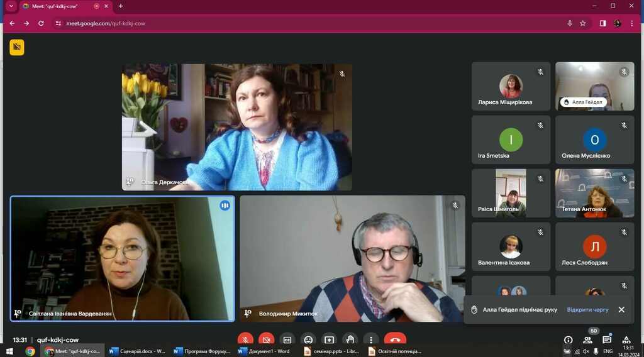Select the Meet 'quf-kdkj-cow' browser tab
Viewport: 644px width, 357px height.
(x=60, y=6)
